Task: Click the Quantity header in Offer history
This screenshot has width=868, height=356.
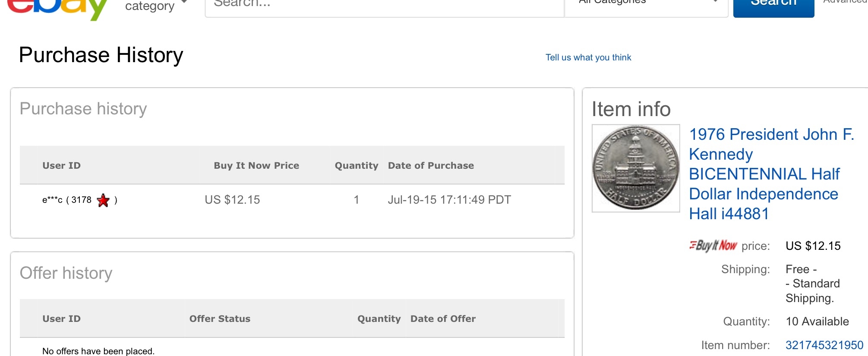Action: 379,319
